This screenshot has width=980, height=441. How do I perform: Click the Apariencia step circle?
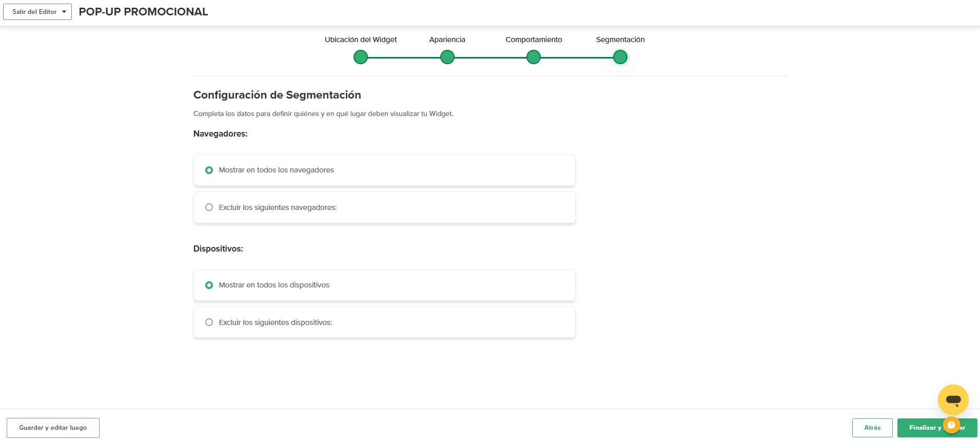pos(447,57)
